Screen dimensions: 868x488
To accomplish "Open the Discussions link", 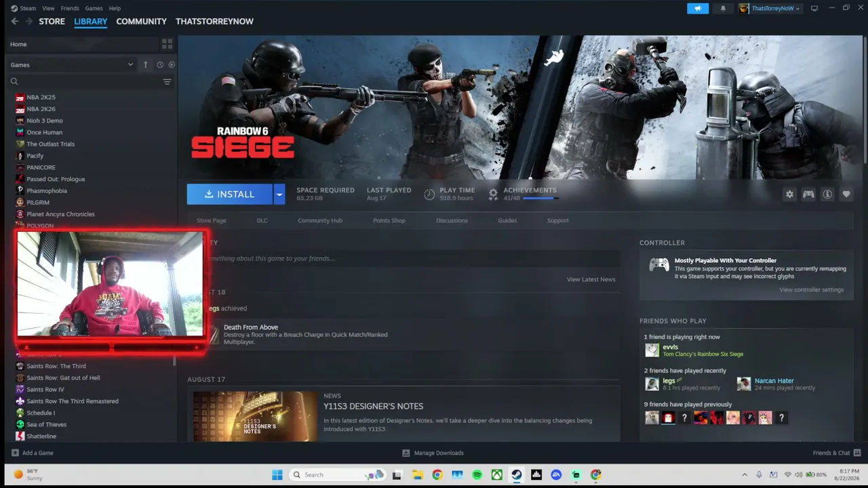I will tap(452, 220).
